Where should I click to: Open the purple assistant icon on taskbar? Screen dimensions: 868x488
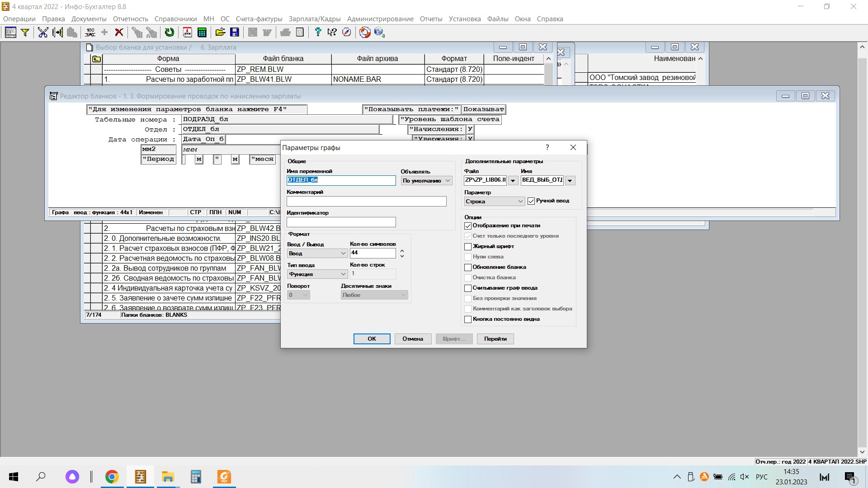tap(72, 477)
